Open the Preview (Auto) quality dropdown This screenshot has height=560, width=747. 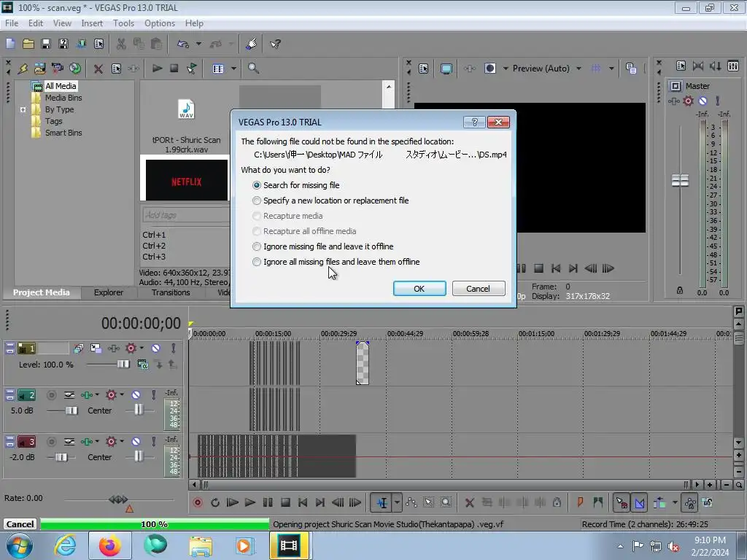click(578, 69)
